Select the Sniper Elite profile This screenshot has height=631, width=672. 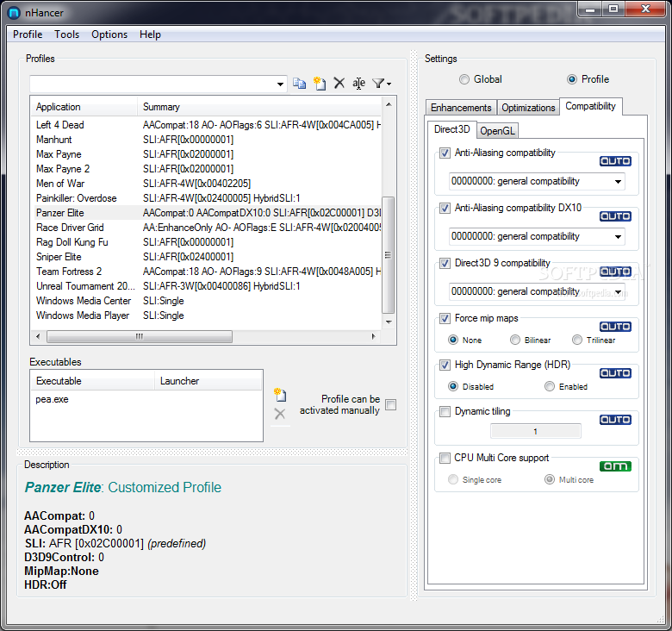click(206, 257)
